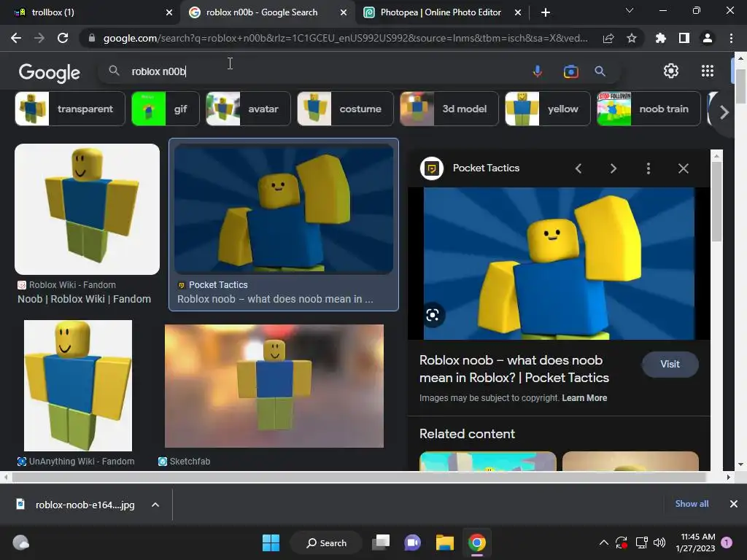This screenshot has height=560, width=747.
Task: Open the share page icon in address bar
Action: pyautogui.click(x=608, y=38)
